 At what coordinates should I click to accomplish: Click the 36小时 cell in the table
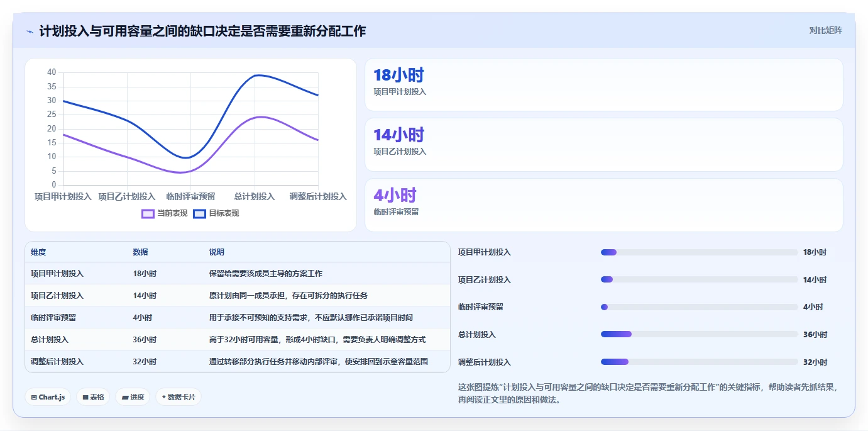pos(145,340)
